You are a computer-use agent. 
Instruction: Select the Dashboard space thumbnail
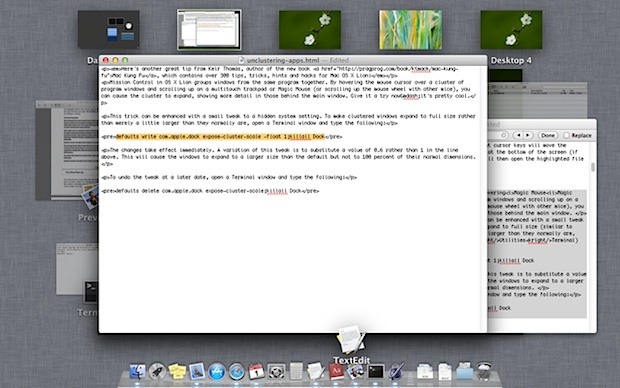(x=108, y=30)
